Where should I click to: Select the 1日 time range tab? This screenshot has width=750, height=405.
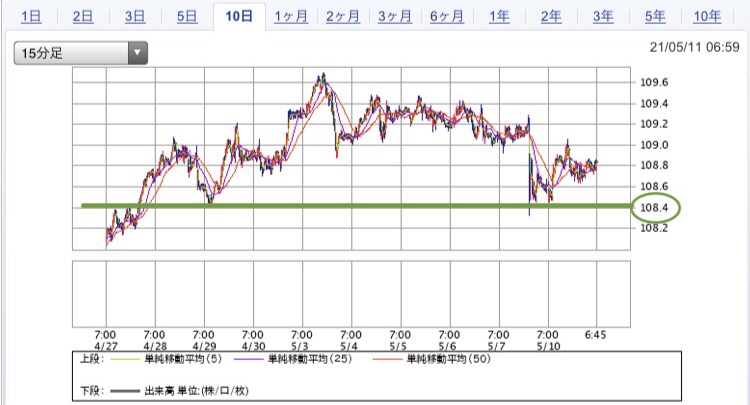(31, 17)
